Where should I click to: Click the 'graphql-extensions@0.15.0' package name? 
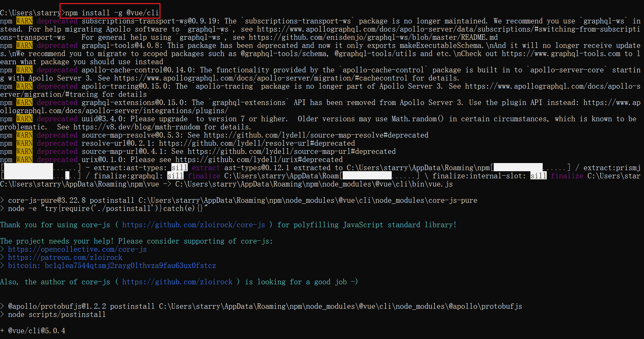(134, 103)
